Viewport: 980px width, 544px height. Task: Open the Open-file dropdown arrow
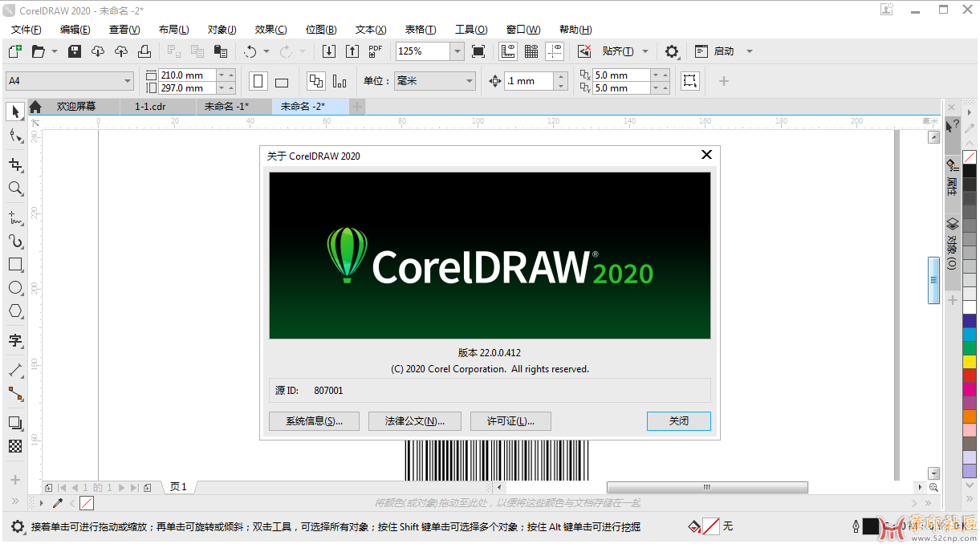55,51
